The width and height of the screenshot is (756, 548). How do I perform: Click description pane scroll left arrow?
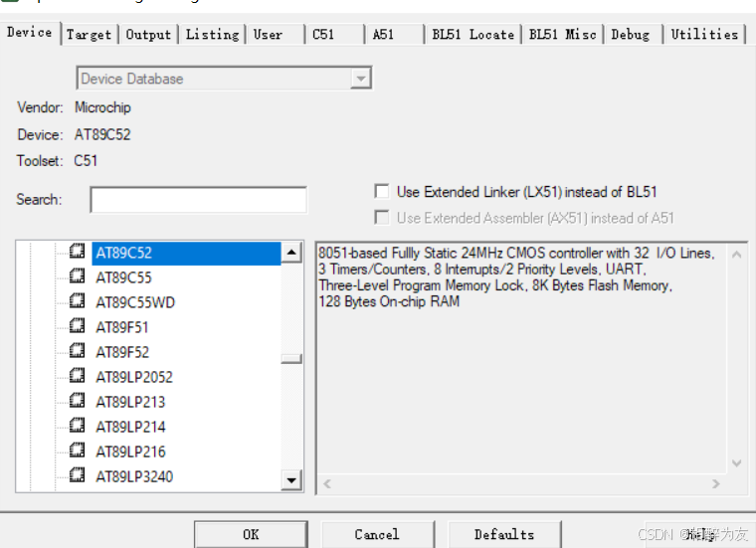tap(327, 484)
